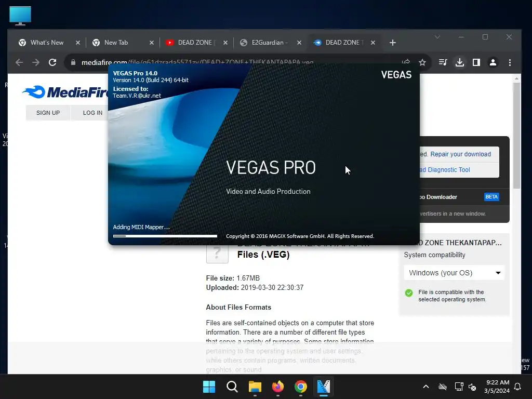
Task: Click Chrome forward navigation arrow
Action: pyautogui.click(x=36, y=62)
